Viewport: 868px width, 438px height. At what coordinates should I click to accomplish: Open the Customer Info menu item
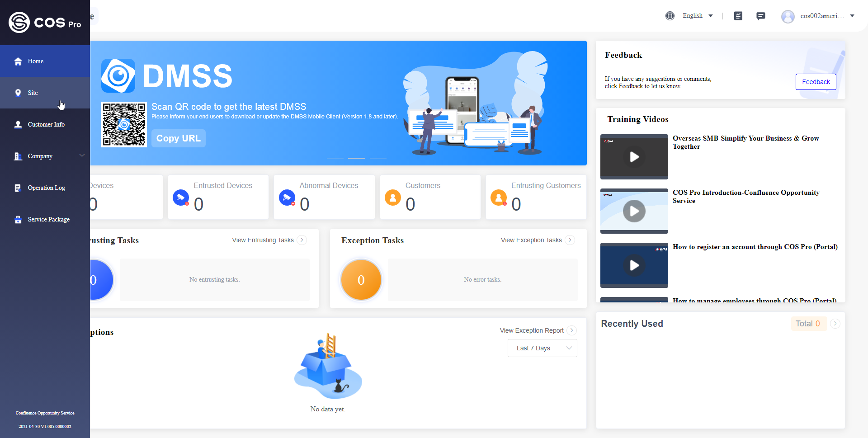point(45,124)
